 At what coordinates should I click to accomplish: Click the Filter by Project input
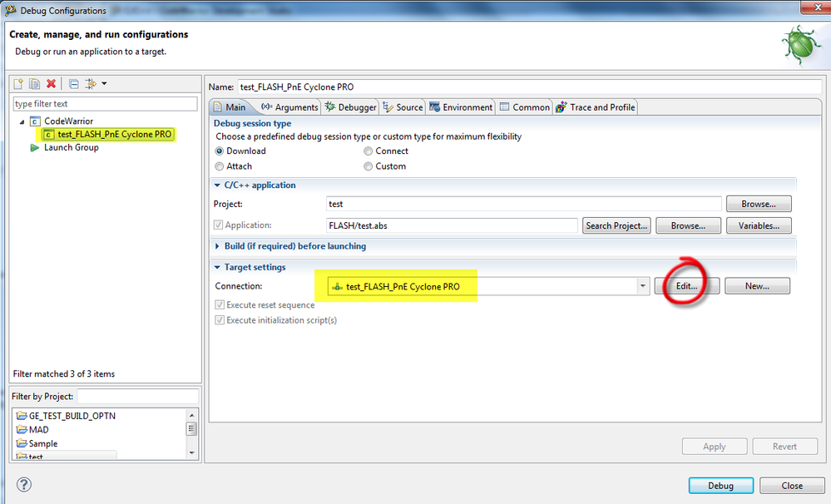click(x=138, y=397)
